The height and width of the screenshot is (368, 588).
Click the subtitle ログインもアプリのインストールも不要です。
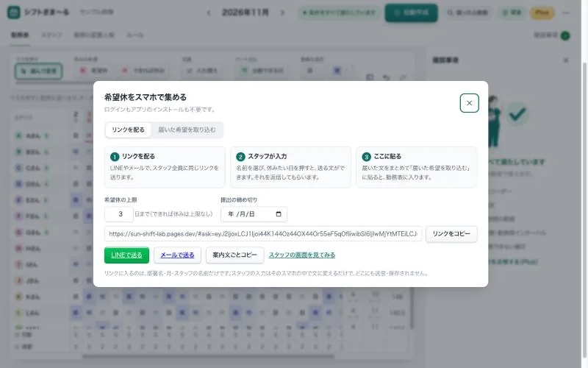coord(160,110)
